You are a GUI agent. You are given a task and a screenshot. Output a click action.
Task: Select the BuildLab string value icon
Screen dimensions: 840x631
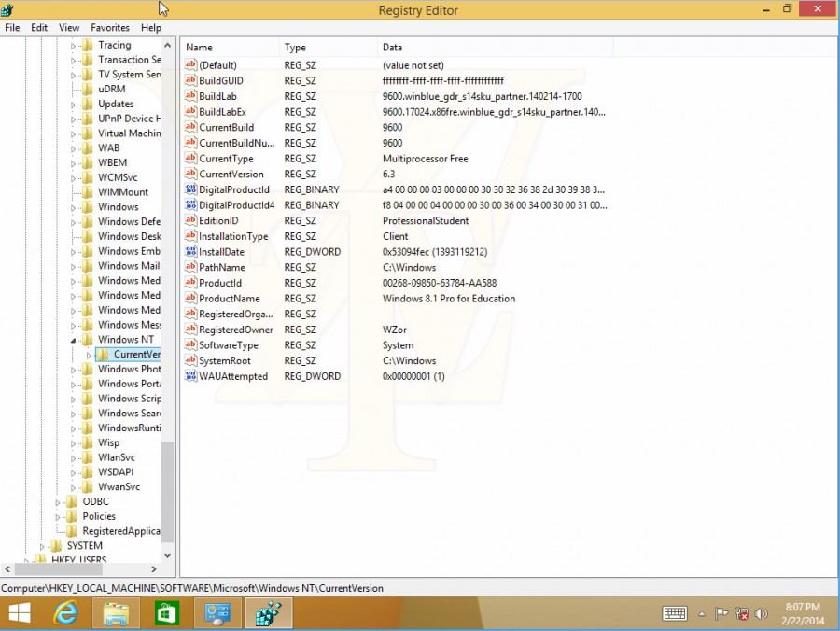(x=190, y=96)
